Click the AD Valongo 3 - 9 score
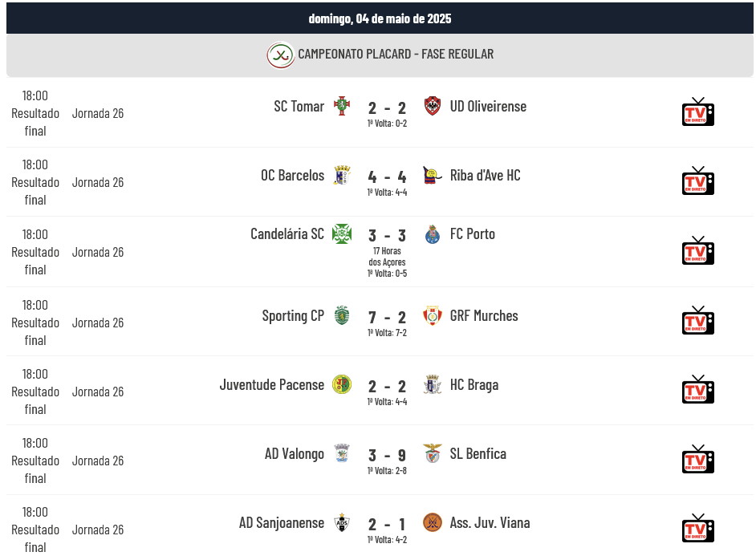756x560 pixels. point(387,456)
